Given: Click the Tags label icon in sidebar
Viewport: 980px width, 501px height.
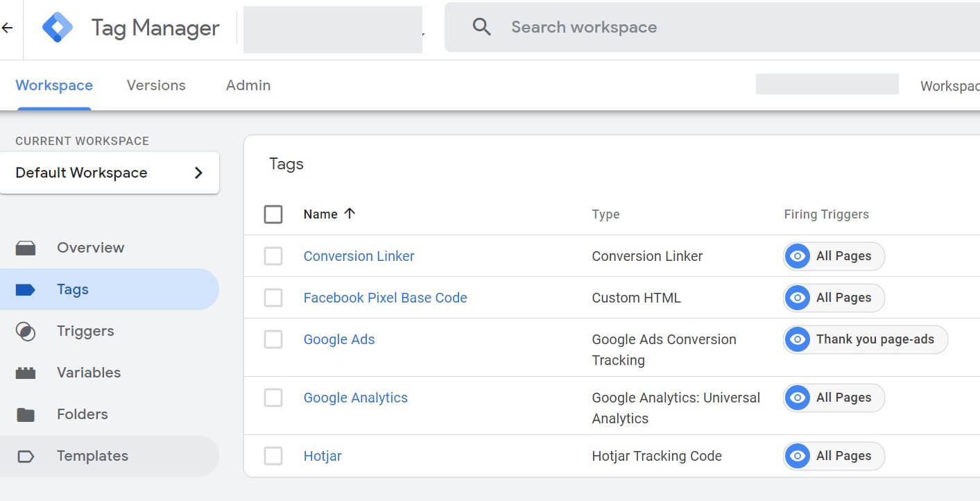Looking at the screenshot, I should [26, 289].
